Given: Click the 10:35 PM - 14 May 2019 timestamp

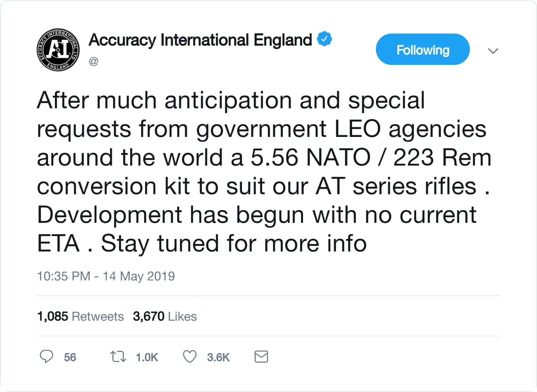Looking at the screenshot, I should 106,276.
